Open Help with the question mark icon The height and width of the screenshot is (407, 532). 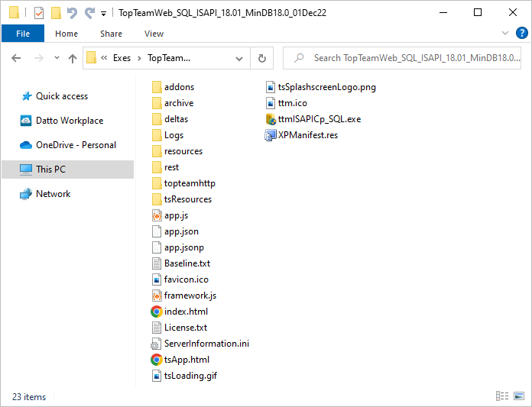point(521,33)
